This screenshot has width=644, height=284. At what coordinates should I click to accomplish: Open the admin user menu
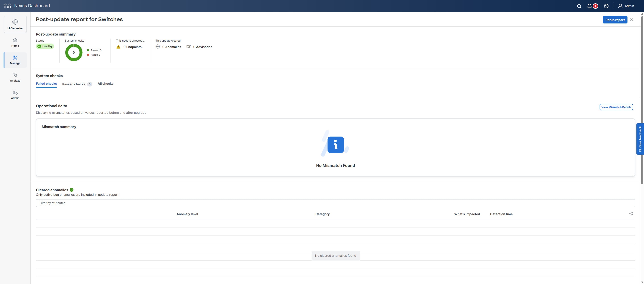click(626, 6)
